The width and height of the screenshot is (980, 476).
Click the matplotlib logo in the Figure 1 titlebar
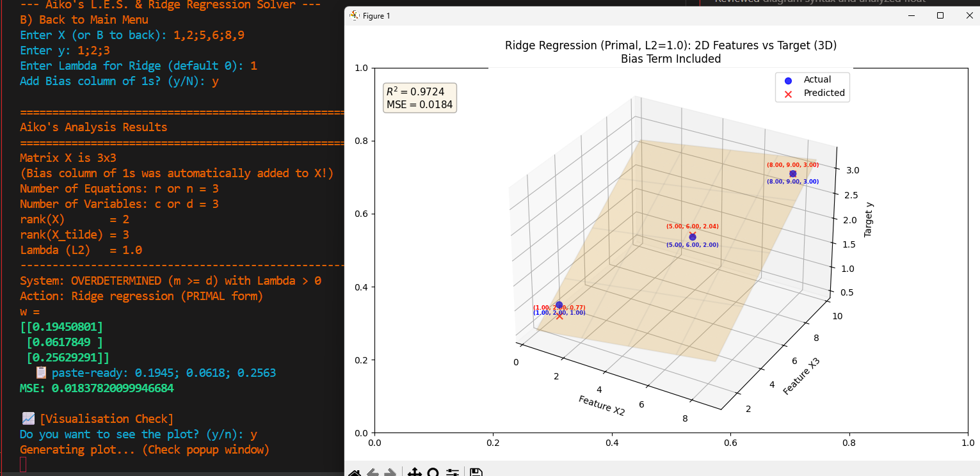pyautogui.click(x=353, y=15)
